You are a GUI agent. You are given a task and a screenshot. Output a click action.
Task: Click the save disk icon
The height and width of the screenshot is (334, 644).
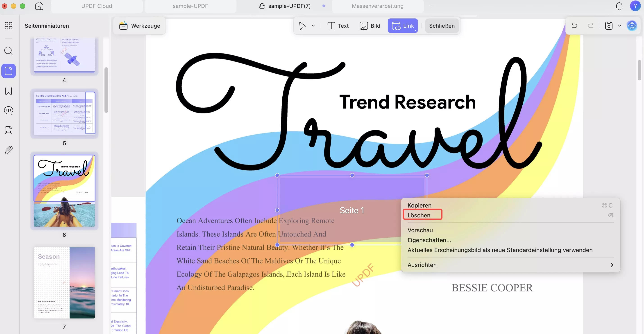609,26
